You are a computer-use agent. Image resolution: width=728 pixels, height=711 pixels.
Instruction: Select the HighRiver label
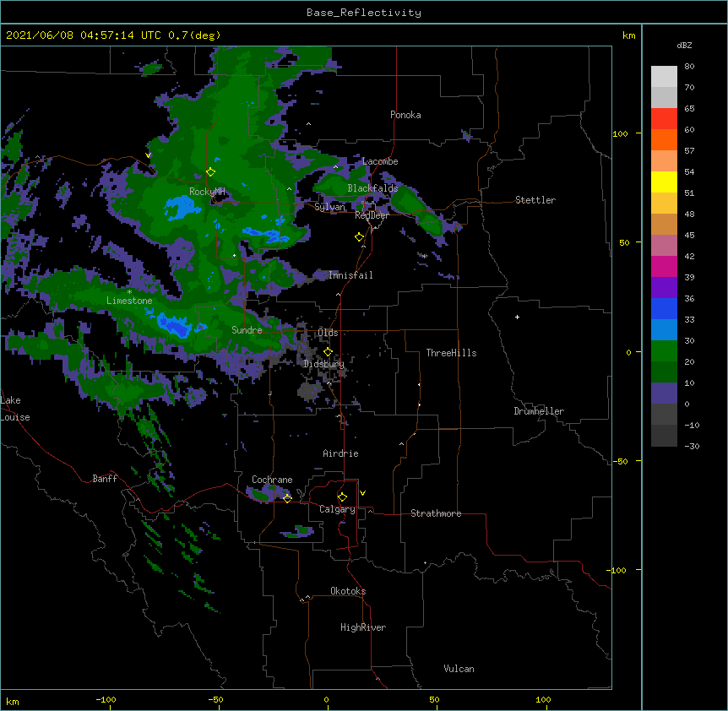tap(363, 627)
